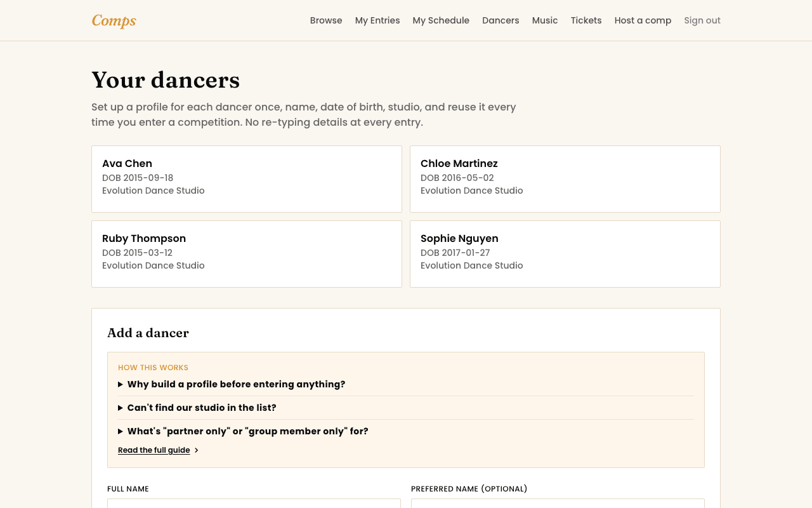Select Dancers in the top navigation
The height and width of the screenshot is (508, 812).
click(501, 20)
